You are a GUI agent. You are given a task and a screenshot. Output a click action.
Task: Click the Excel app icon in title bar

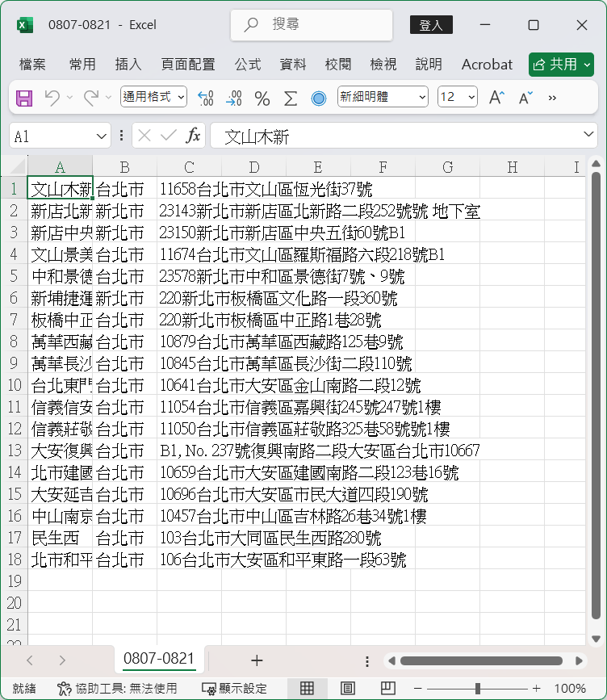tap(24, 25)
